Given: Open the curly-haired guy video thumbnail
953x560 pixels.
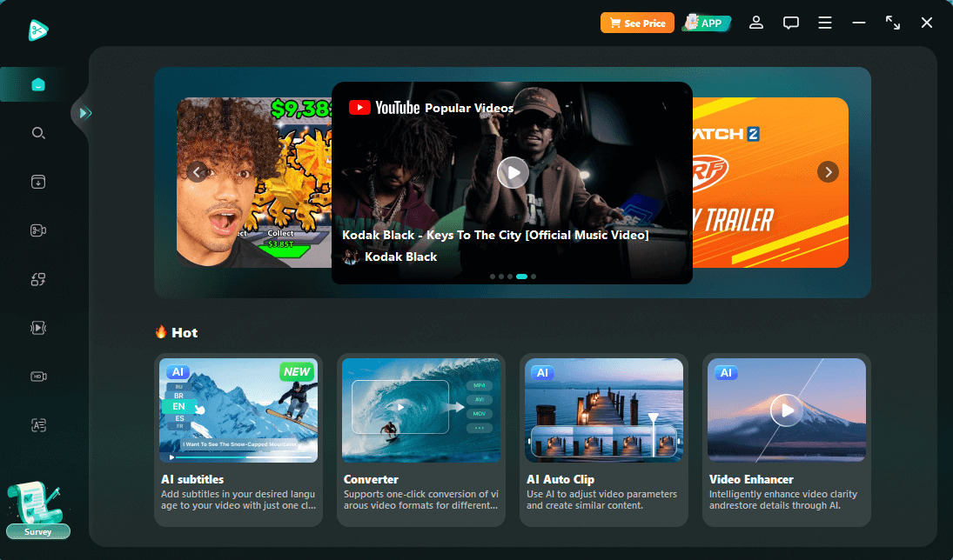Looking at the screenshot, I should click(x=254, y=183).
